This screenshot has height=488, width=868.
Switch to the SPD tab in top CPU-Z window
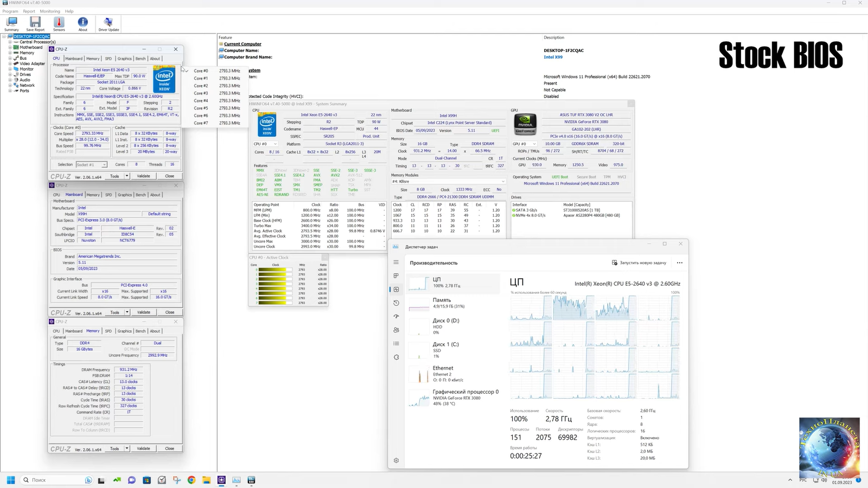click(x=108, y=59)
